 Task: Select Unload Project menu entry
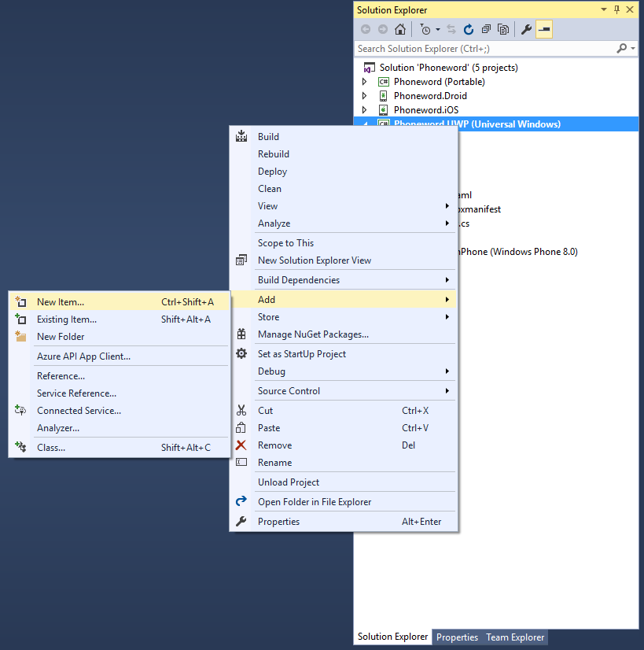click(x=344, y=482)
